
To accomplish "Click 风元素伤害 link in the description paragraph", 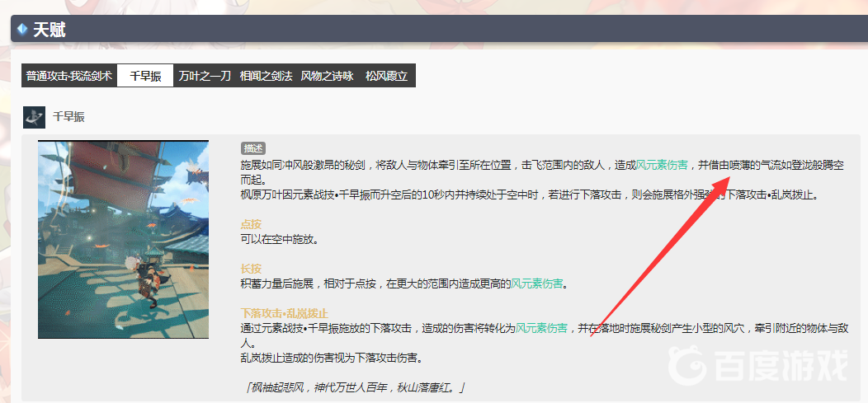I will (662, 164).
